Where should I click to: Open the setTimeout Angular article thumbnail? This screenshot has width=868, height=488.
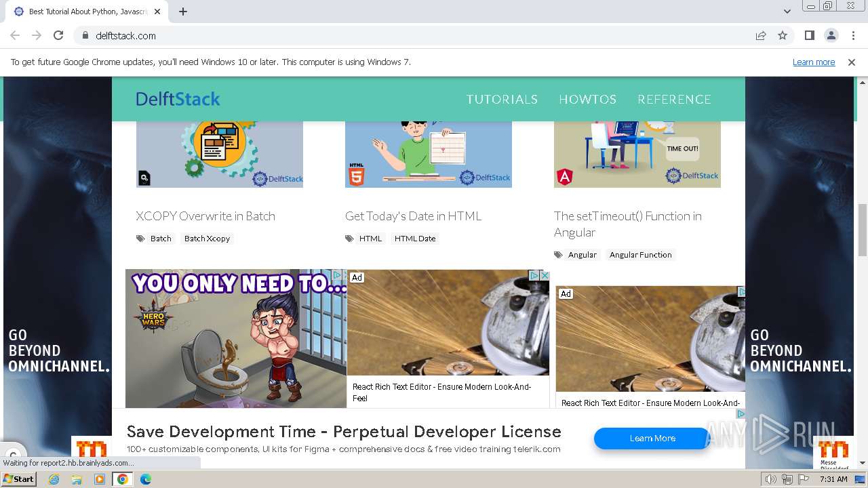(x=637, y=155)
